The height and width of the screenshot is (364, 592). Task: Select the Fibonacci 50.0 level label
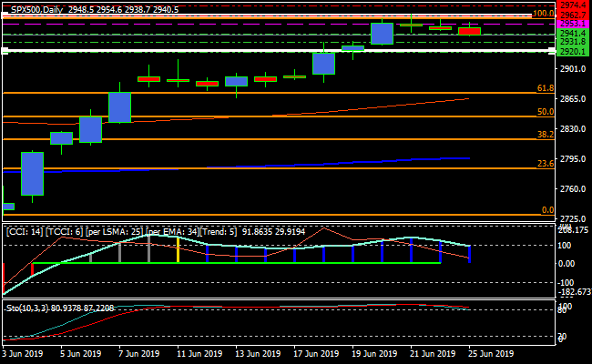tap(546, 112)
